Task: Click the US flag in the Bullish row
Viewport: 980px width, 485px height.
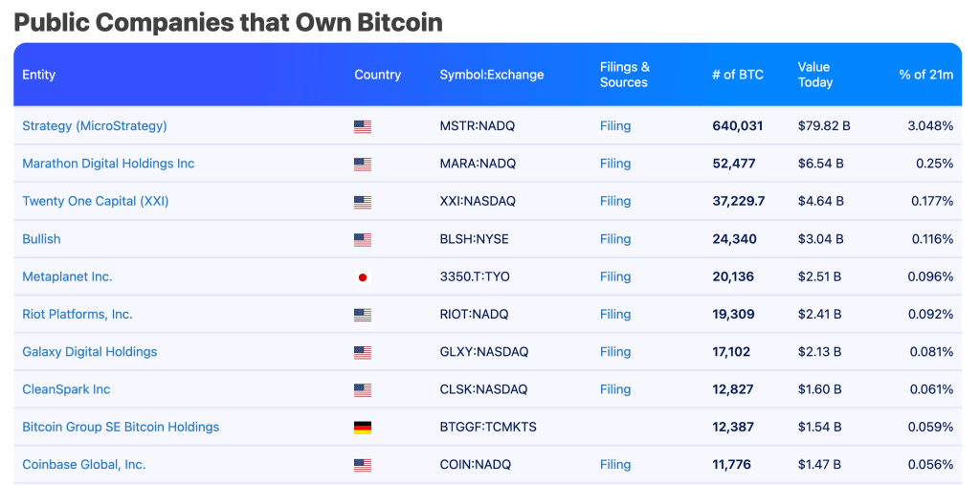Action: click(362, 240)
